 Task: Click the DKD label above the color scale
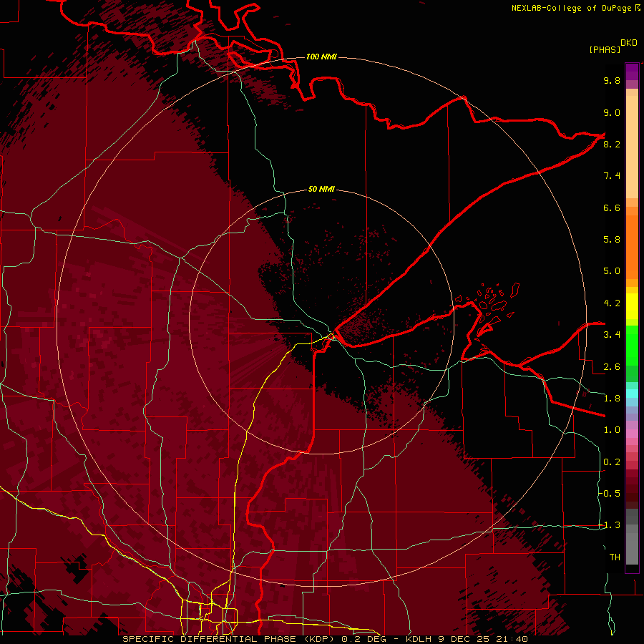629,43
